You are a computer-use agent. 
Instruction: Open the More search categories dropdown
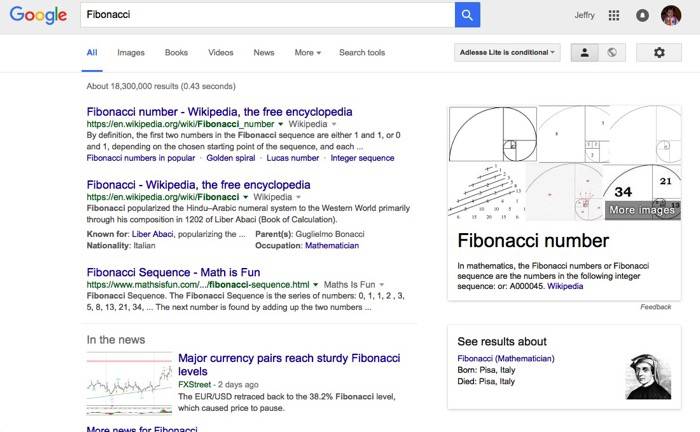(x=307, y=52)
